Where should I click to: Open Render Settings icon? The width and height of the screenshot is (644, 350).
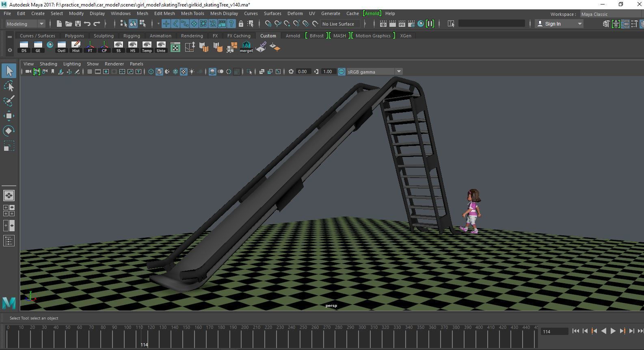tap(411, 24)
